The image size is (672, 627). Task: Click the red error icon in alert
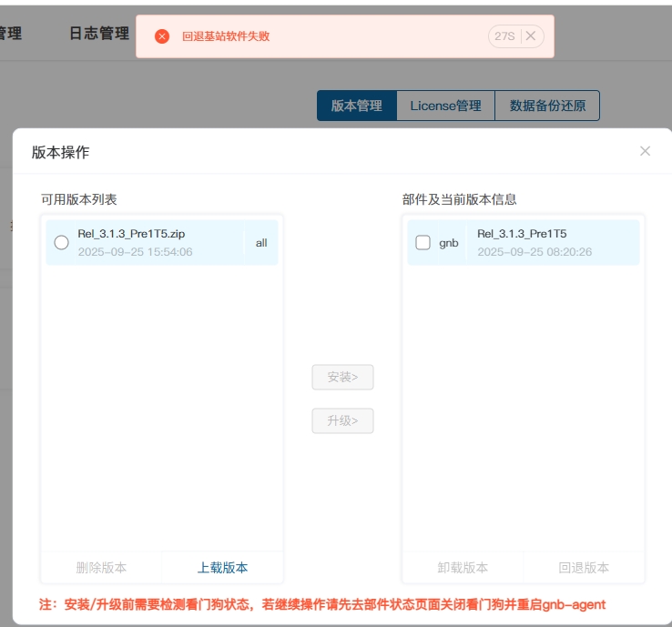pyautogui.click(x=162, y=36)
